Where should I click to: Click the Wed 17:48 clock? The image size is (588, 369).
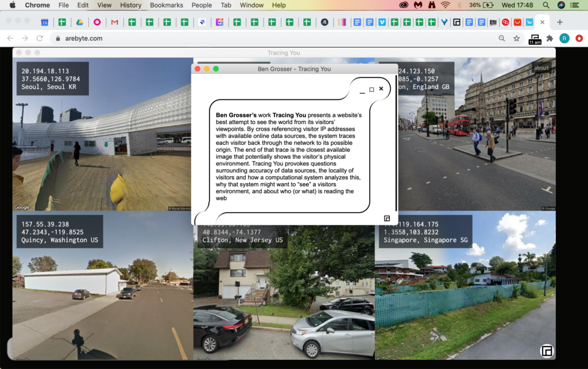pos(517,5)
